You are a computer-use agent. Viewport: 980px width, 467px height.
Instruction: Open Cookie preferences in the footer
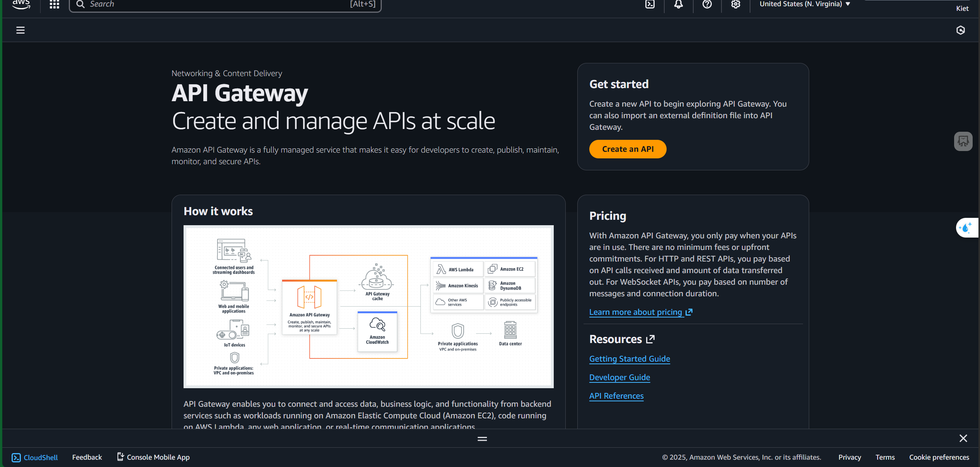coord(939,457)
